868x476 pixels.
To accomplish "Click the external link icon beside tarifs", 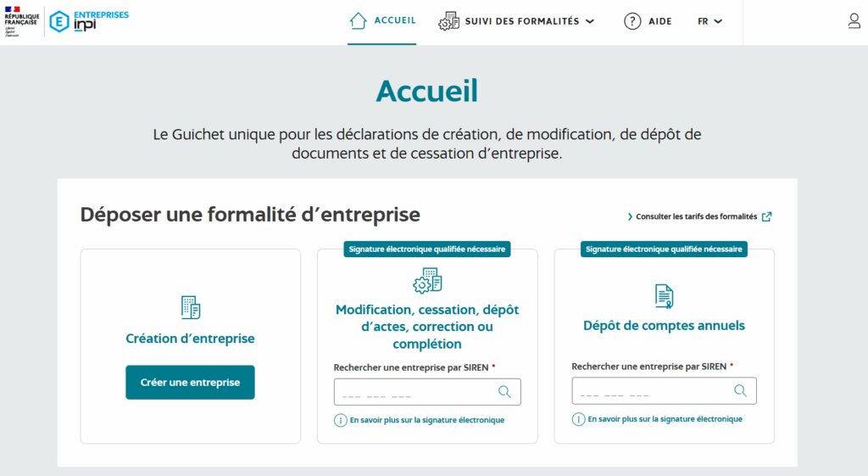I will [766, 216].
